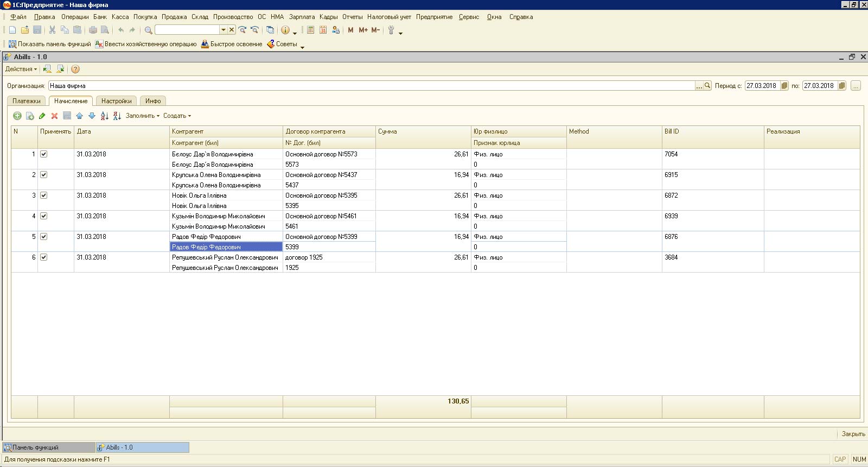The width and height of the screenshot is (868, 467).
Task: Sort descending with Я-A icon
Action: coord(117,116)
